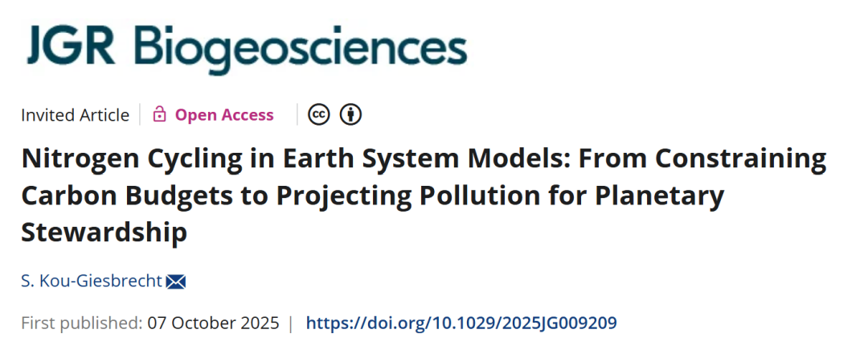
Task: Click the article title starting "Nitrogen Cycling"
Action: [424, 196]
